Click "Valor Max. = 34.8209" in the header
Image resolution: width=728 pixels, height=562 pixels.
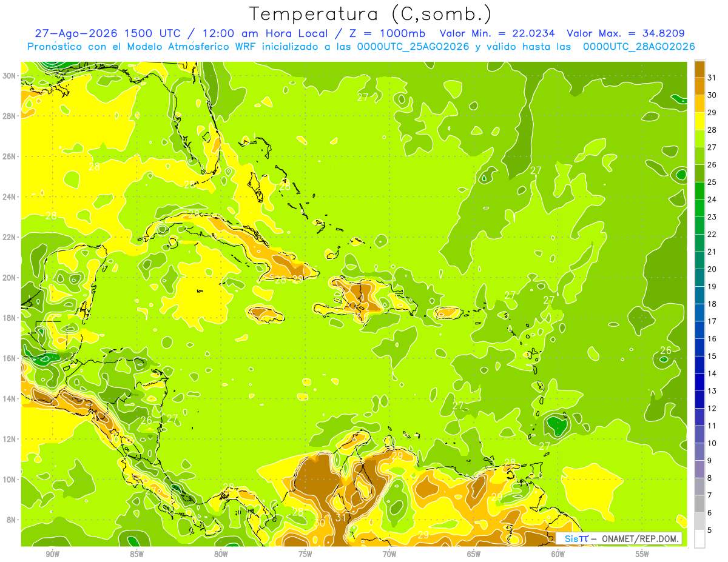(626, 34)
